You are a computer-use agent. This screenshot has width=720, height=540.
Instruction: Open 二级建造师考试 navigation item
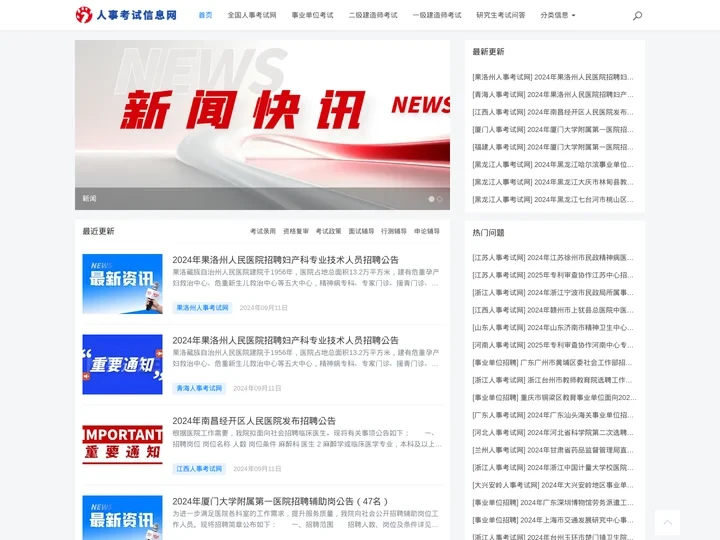point(373,16)
